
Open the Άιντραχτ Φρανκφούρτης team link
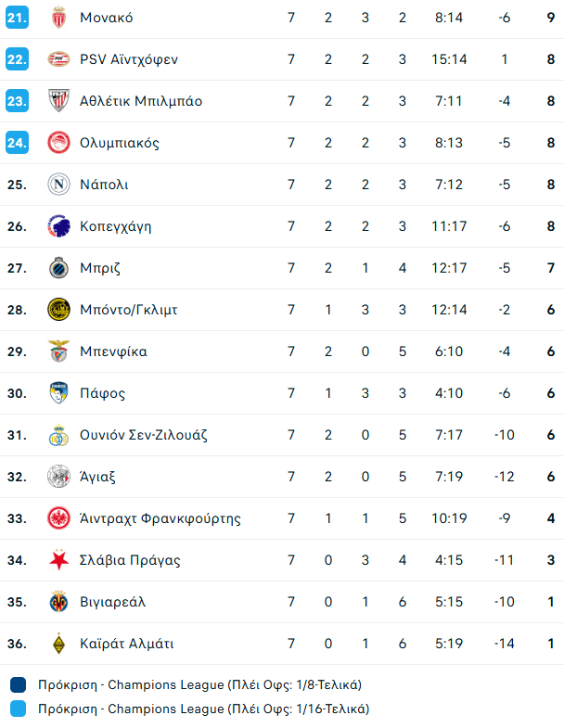click(x=160, y=518)
